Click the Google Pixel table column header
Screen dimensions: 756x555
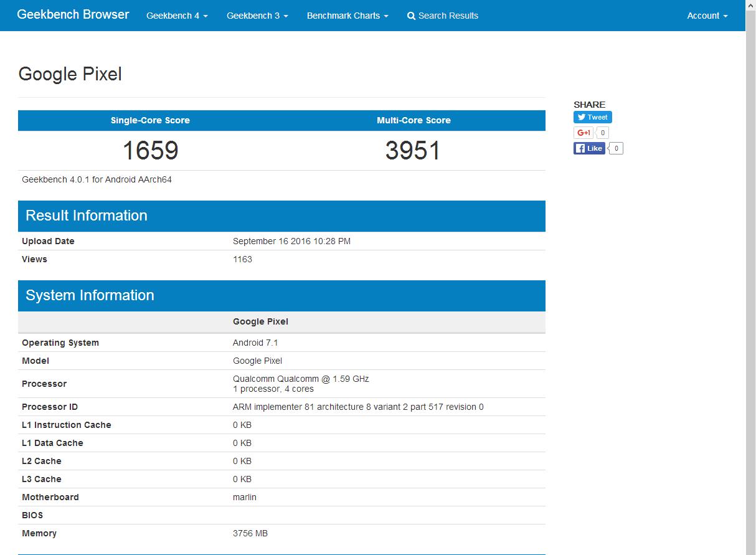coord(260,321)
